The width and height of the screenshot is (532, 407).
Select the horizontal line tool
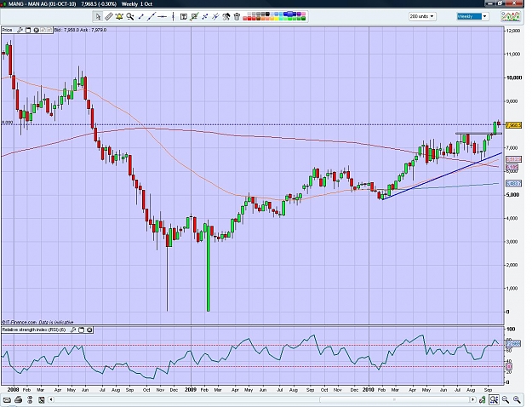(x=163, y=16)
